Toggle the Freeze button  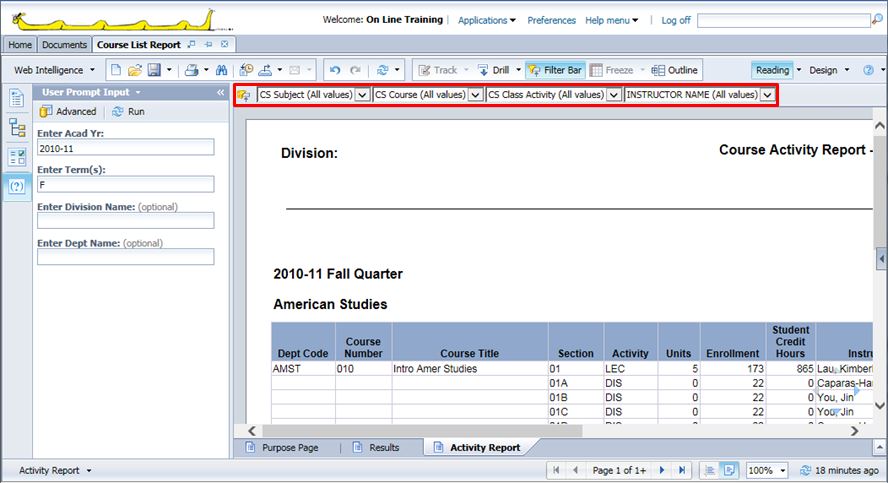[612, 70]
